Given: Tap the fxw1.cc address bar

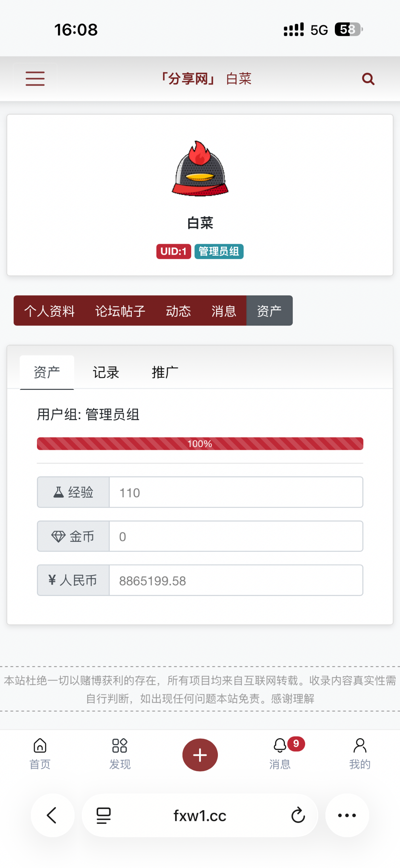Looking at the screenshot, I should 200,815.
